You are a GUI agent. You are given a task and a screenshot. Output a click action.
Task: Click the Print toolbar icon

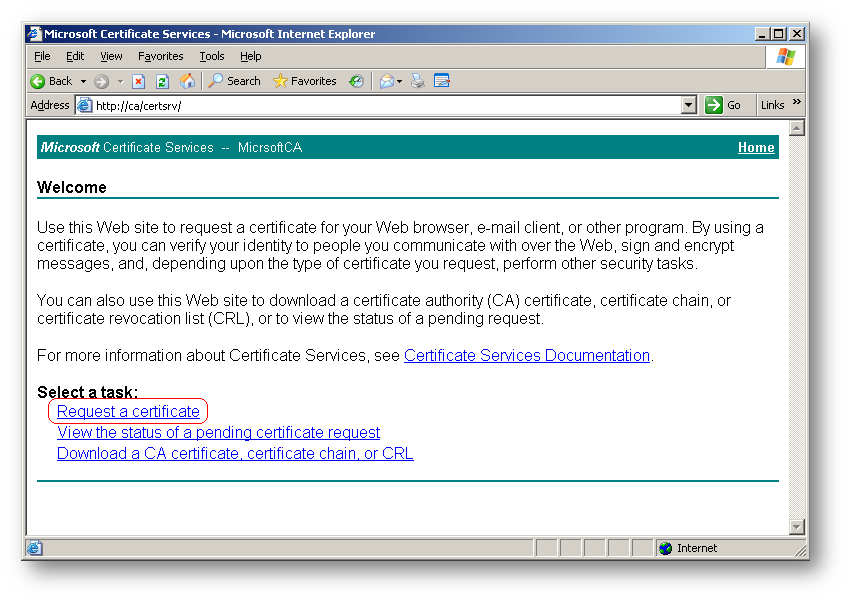[x=418, y=81]
